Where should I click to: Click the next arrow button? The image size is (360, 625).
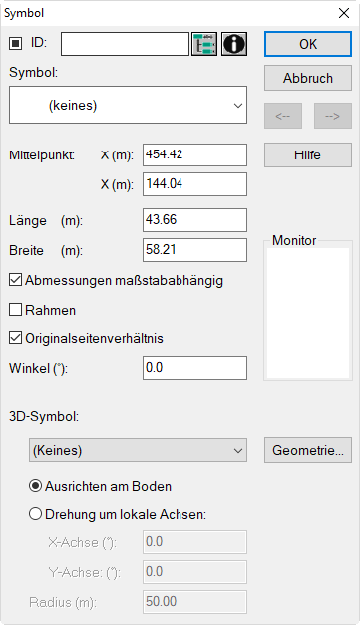coord(332,116)
